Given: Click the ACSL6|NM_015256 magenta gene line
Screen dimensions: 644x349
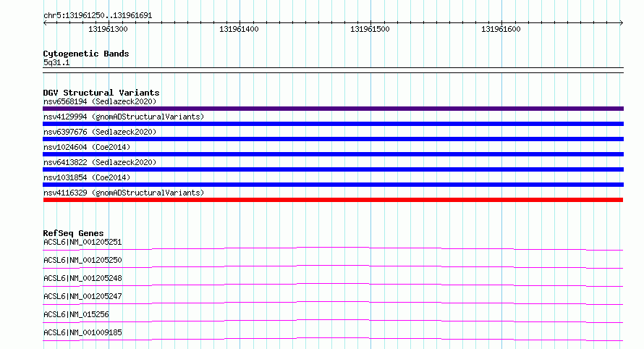Looking at the screenshot, I should [333, 321].
